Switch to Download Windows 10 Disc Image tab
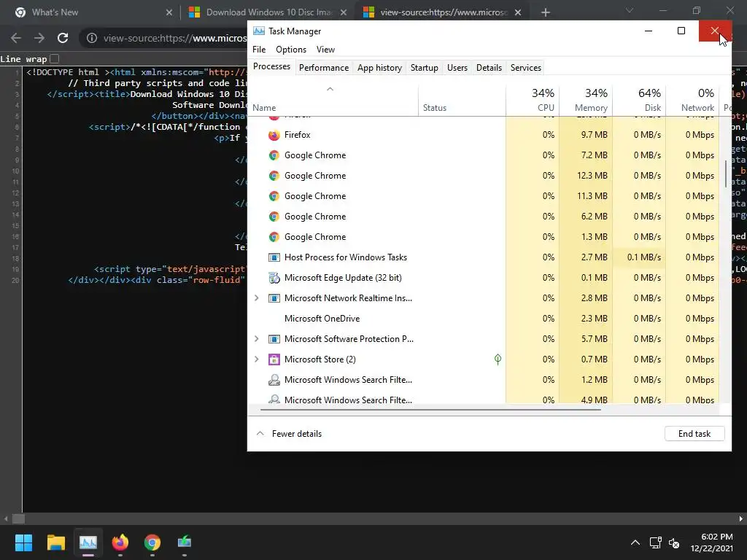The image size is (747, 560). (x=268, y=12)
